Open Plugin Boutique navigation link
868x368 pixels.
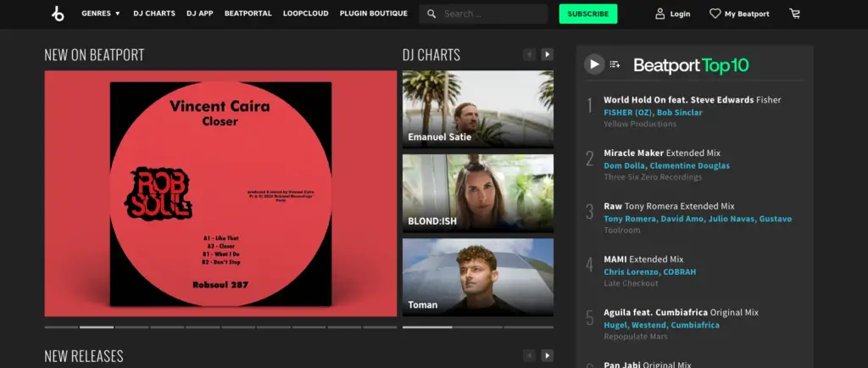click(x=374, y=14)
